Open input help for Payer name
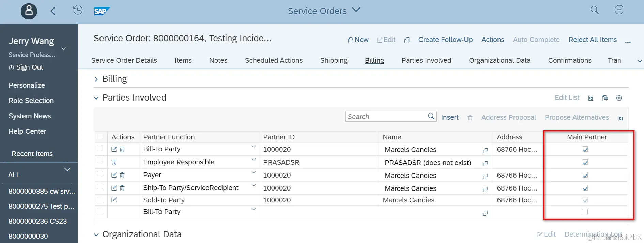The width and height of the screenshot is (644, 243). (x=485, y=177)
